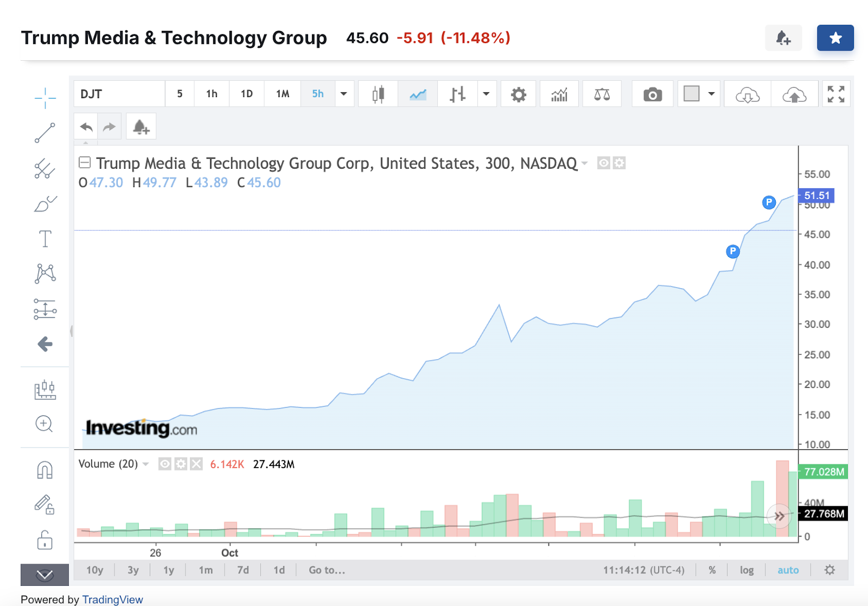Enter fullscreen chart mode
The image size is (868, 606).
(836, 94)
